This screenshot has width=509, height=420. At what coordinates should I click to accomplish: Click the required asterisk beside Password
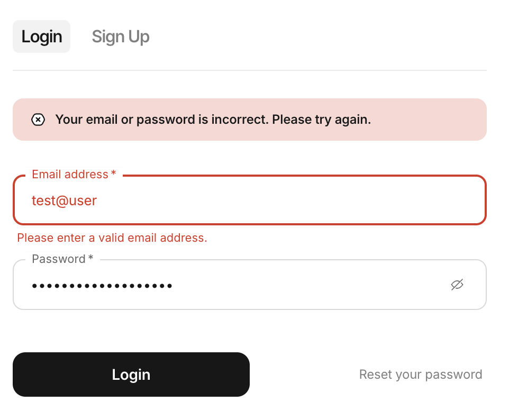90,259
